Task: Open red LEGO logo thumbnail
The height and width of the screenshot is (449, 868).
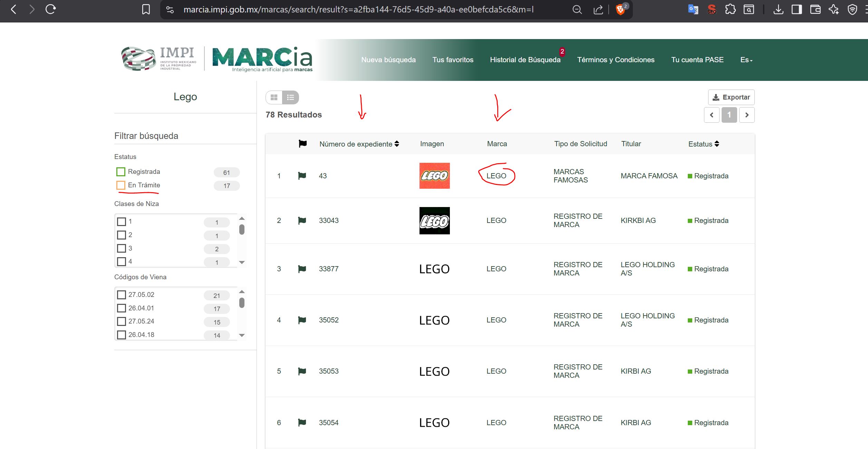Action: [x=434, y=176]
